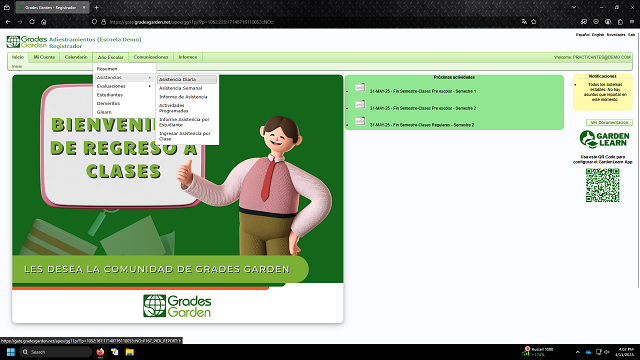This screenshot has width=640, height=360.
Task: Click the translate page icon in address bar
Action: (524, 22)
